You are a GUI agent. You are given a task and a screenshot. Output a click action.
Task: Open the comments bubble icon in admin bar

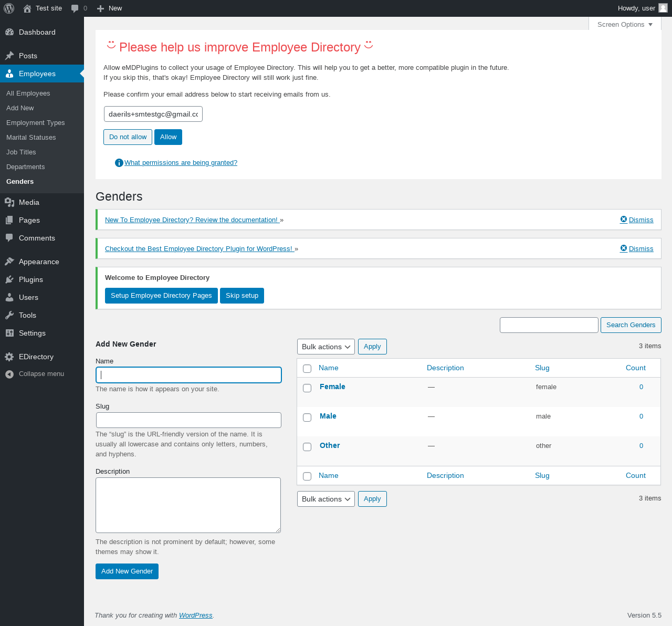click(75, 8)
